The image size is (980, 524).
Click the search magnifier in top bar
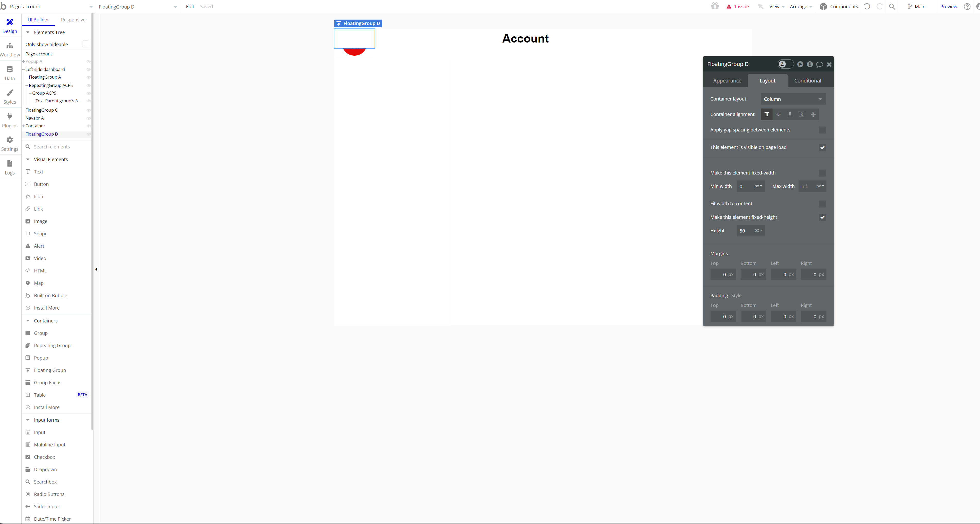[x=892, y=6]
